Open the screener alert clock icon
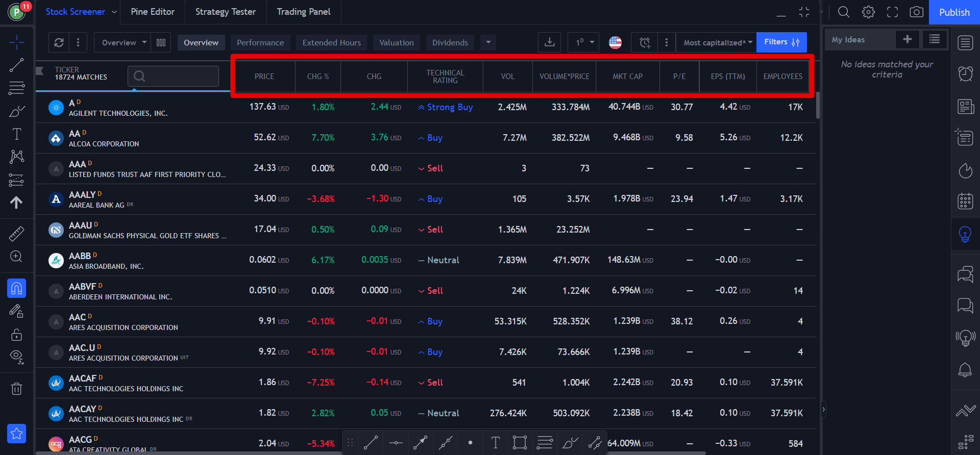 [x=645, y=42]
